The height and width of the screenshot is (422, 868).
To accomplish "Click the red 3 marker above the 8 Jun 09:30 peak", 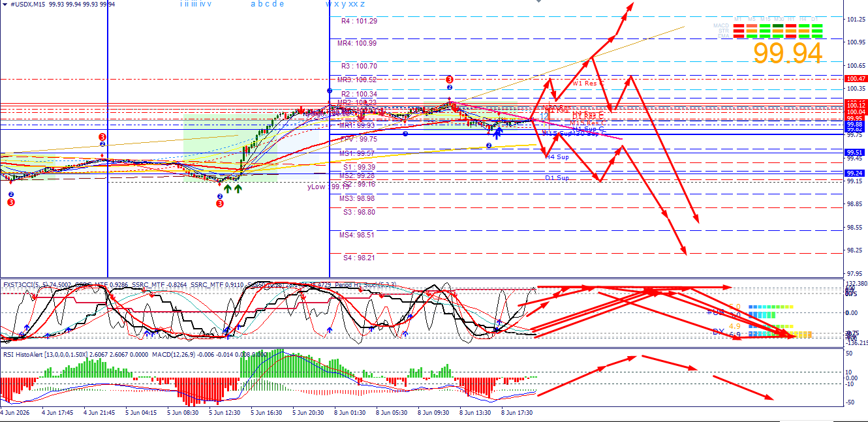I will [x=450, y=79].
